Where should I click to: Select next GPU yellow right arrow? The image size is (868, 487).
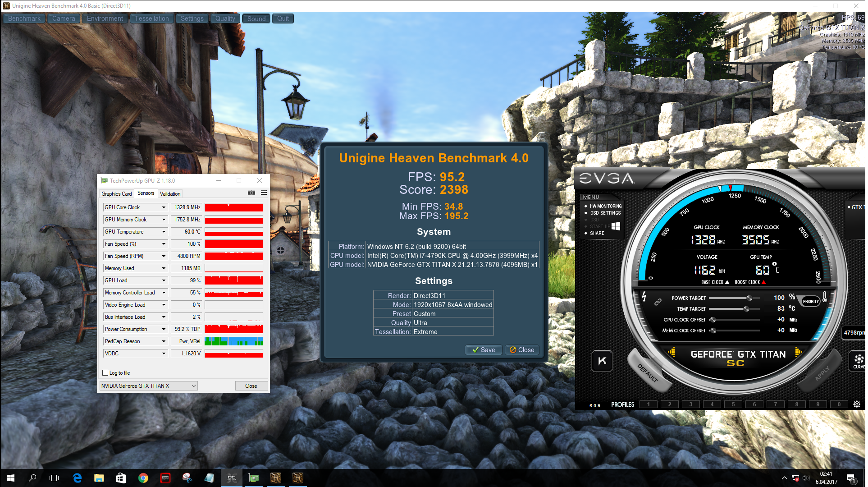tap(799, 352)
